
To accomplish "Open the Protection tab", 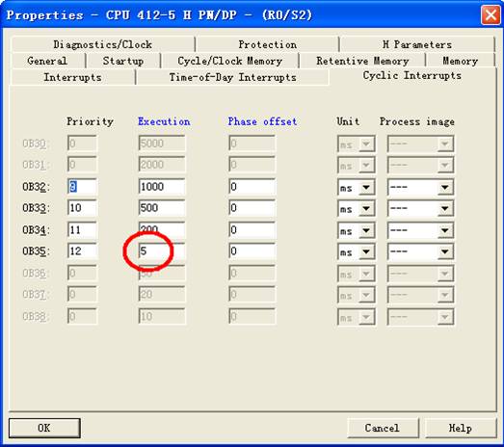I will pyautogui.click(x=268, y=44).
